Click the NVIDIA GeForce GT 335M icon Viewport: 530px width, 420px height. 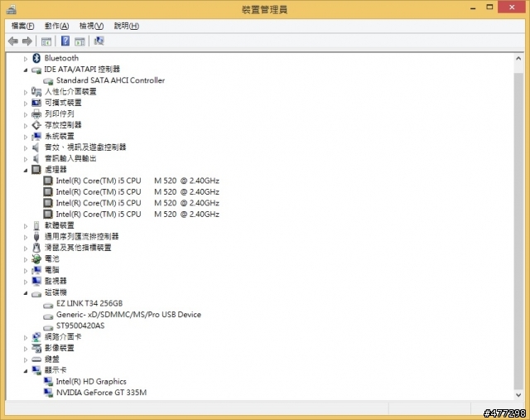48,393
